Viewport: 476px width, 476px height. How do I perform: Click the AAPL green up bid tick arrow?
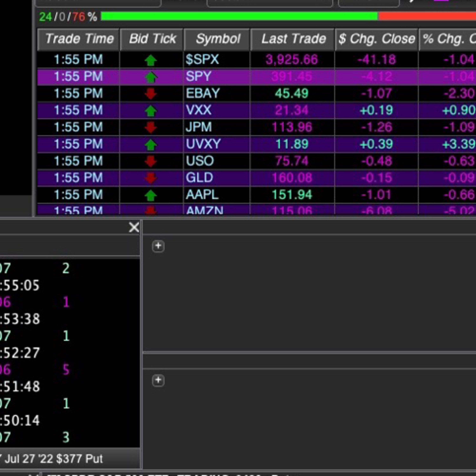click(151, 195)
